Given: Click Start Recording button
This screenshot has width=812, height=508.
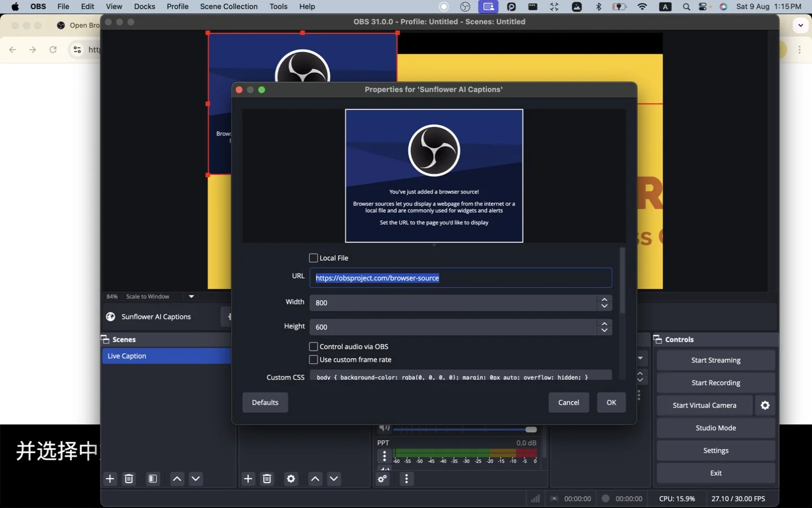Looking at the screenshot, I should point(716,383).
